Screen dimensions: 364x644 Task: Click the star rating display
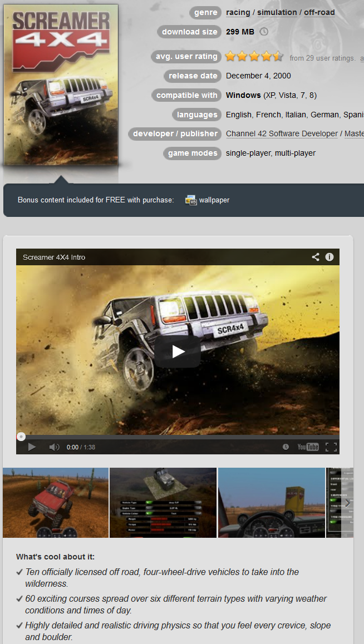(x=254, y=56)
